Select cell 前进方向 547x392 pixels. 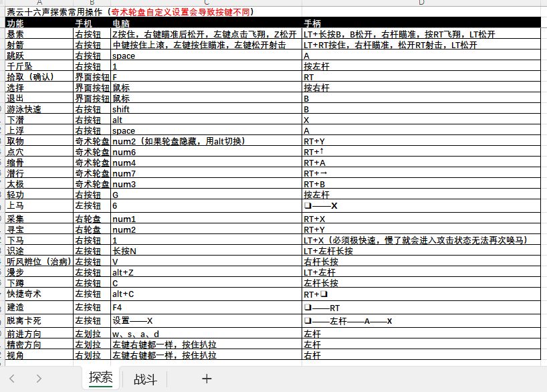click(39, 333)
